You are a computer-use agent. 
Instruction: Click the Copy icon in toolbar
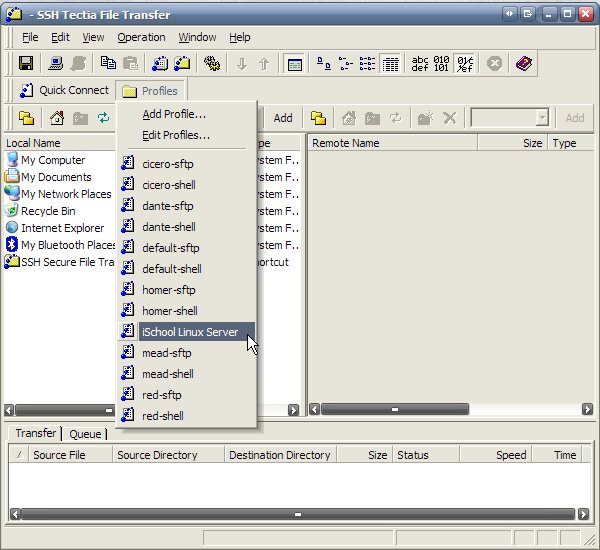coord(108,63)
